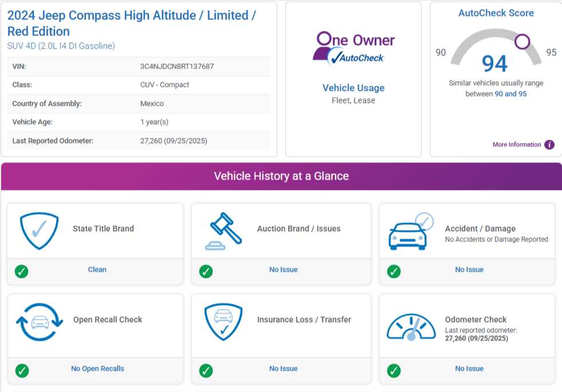Select the Clean title status link
The height and width of the screenshot is (392, 562).
(x=97, y=270)
